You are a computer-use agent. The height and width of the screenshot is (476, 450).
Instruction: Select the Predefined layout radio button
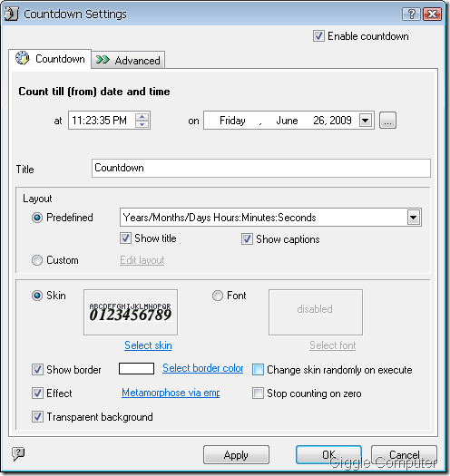click(x=37, y=218)
